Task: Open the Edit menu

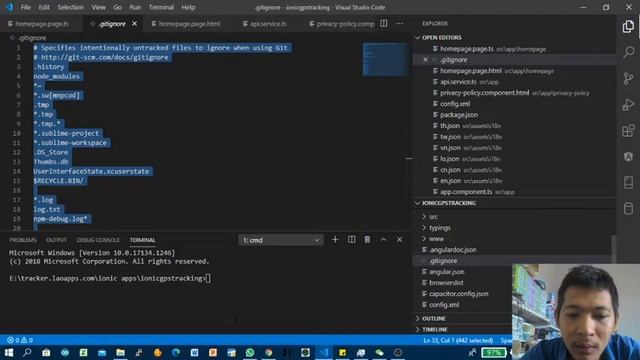Action: (44, 7)
